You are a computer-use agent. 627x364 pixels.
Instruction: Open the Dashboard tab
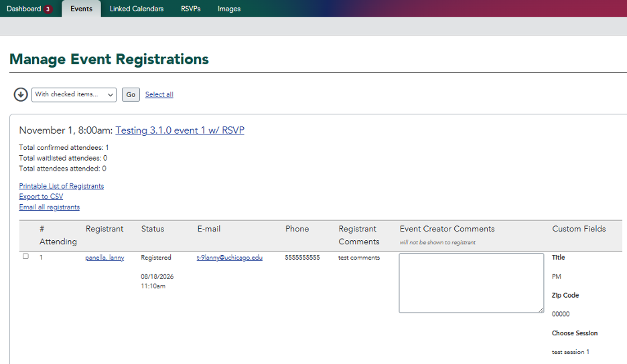[29, 9]
